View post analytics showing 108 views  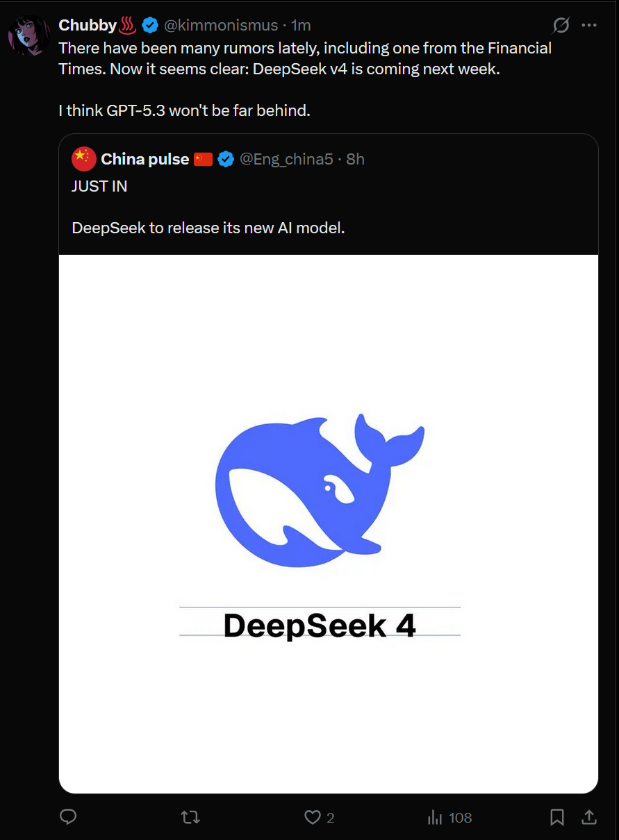(x=449, y=817)
